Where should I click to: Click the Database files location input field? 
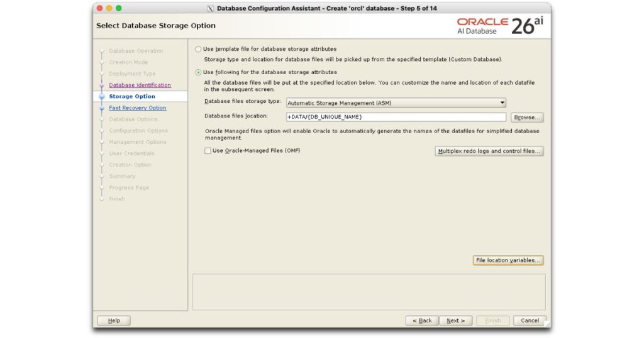(x=396, y=117)
